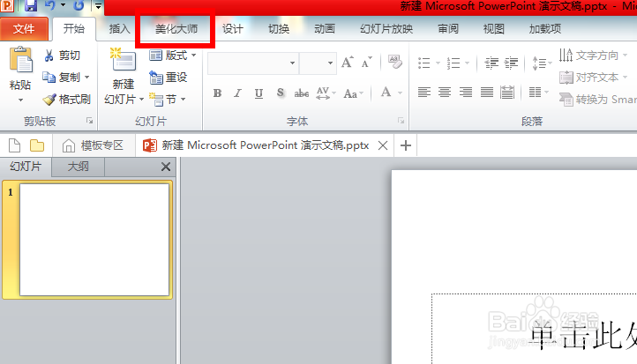The image size is (637, 364).
Task: Toggle Underline formatting
Action: 259,93
